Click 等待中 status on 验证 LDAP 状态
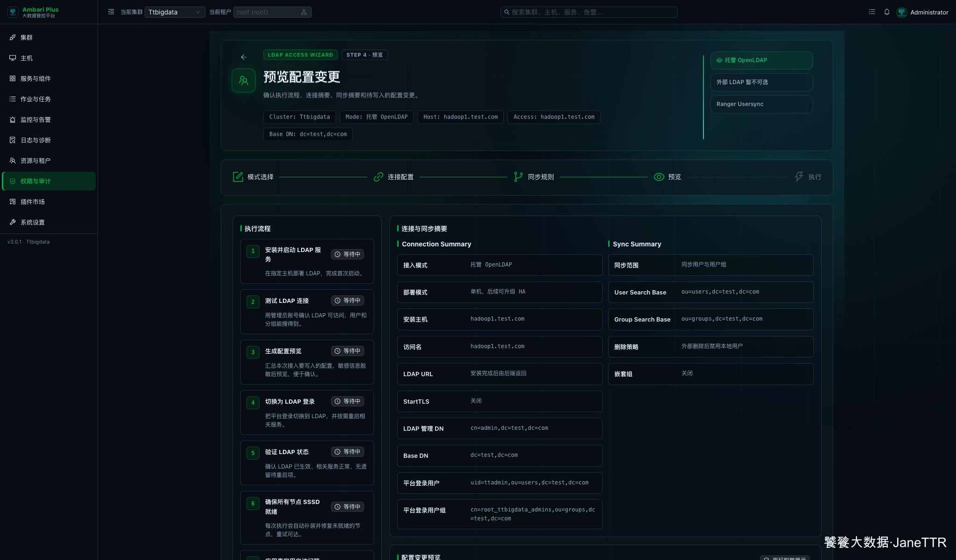Viewport: 956px width, 560px height. point(348,452)
